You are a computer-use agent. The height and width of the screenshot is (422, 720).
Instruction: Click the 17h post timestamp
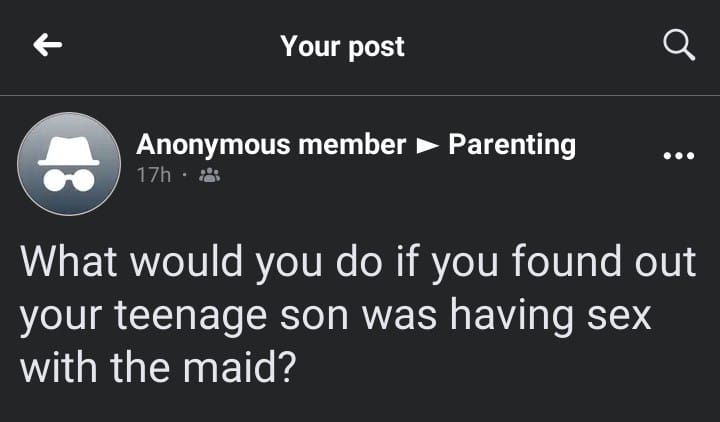[152, 175]
